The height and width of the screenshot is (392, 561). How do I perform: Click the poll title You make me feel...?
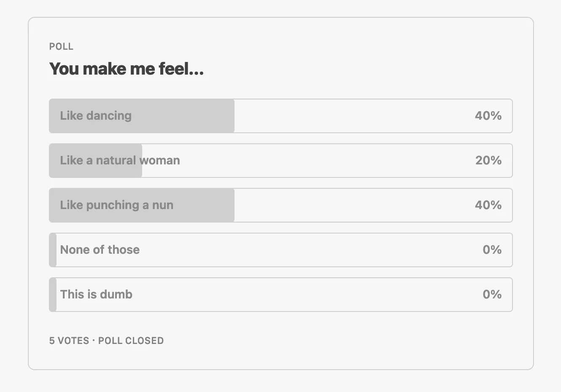127,69
